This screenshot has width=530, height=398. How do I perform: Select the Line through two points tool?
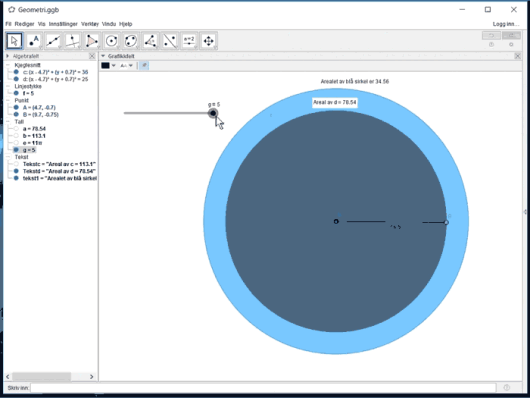(x=53, y=41)
